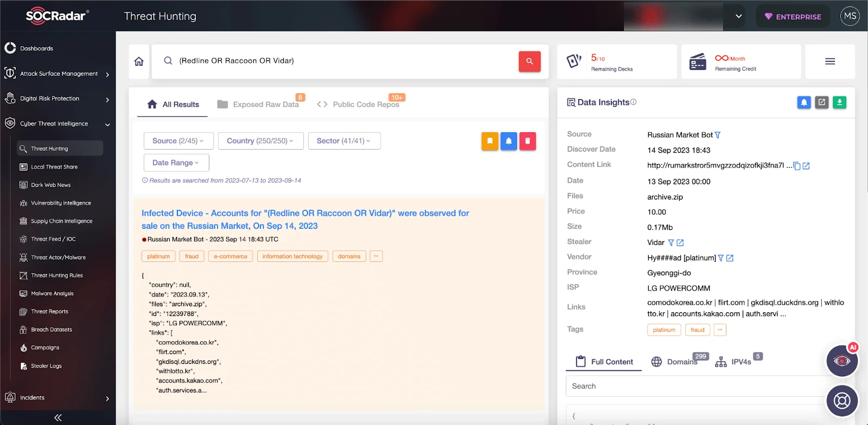Filter by Vidar stealer
868x425 pixels.
[x=671, y=243]
